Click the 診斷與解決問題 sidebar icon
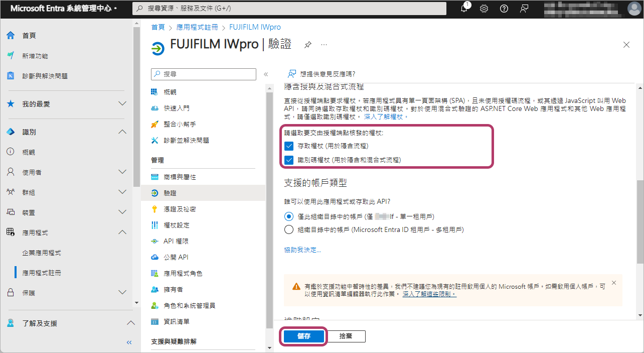 [x=11, y=76]
